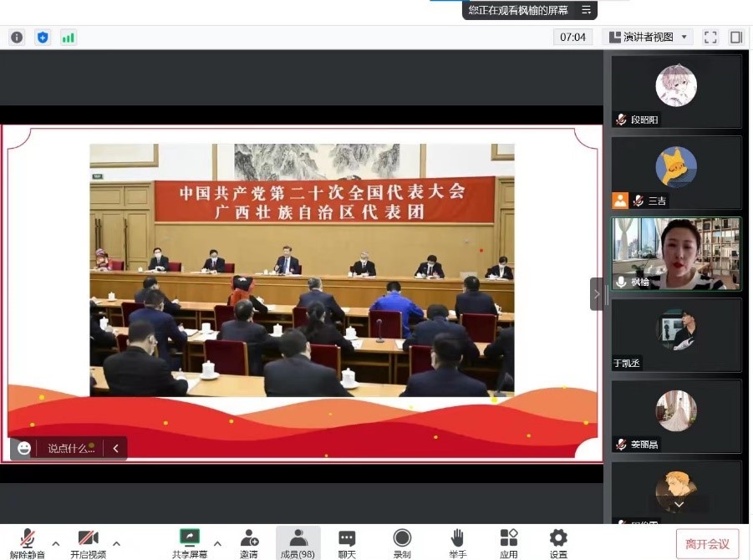Click the shared slide conference photo
The image size is (753, 560).
(x=302, y=270)
